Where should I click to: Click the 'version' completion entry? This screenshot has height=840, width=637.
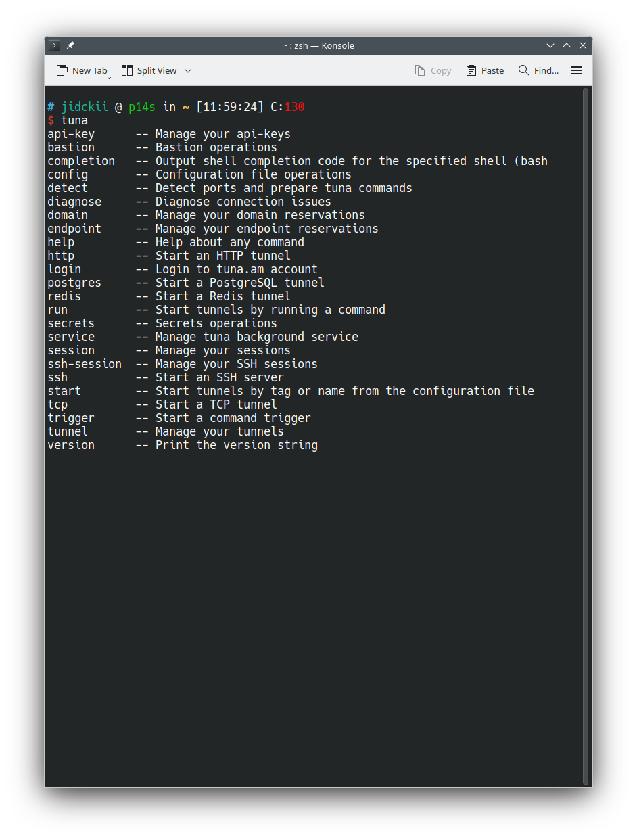71,445
